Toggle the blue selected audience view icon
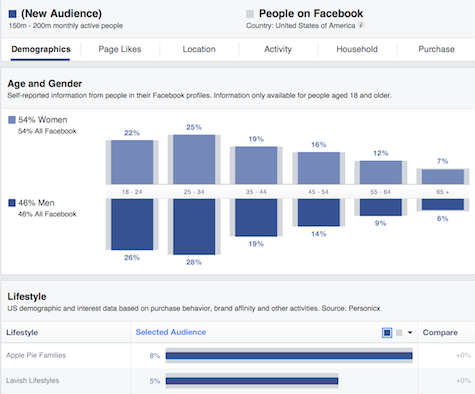 [387, 332]
